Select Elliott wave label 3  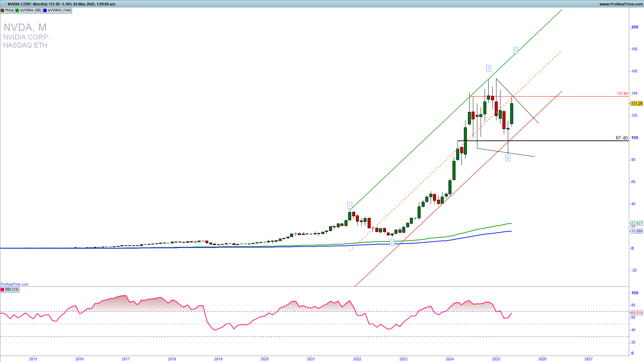tap(489, 68)
